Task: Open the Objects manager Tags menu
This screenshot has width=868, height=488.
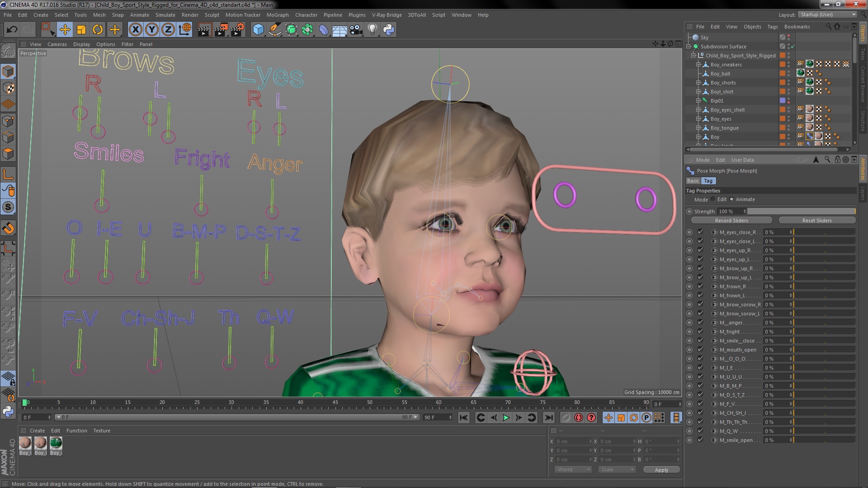Action: [x=773, y=27]
